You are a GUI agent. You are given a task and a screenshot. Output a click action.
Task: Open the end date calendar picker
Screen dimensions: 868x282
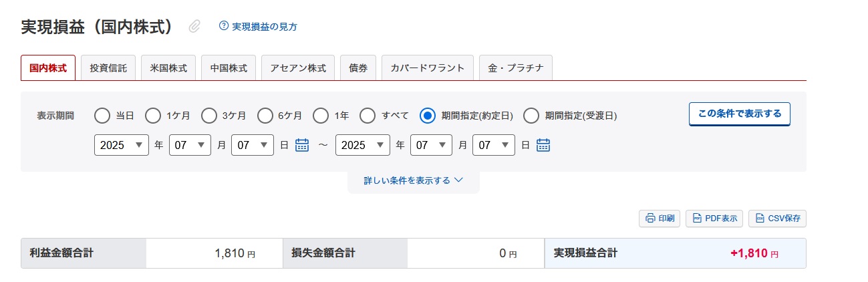543,145
